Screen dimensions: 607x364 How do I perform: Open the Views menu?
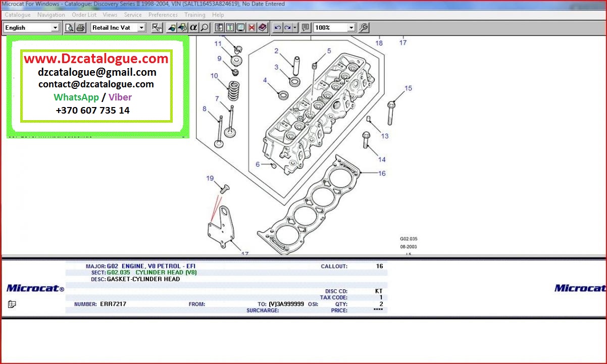pyautogui.click(x=110, y=15)
